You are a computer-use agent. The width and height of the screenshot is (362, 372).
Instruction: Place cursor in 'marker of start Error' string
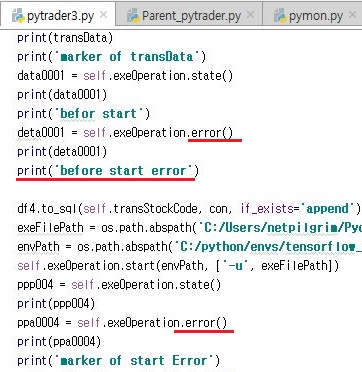[133, 361]
